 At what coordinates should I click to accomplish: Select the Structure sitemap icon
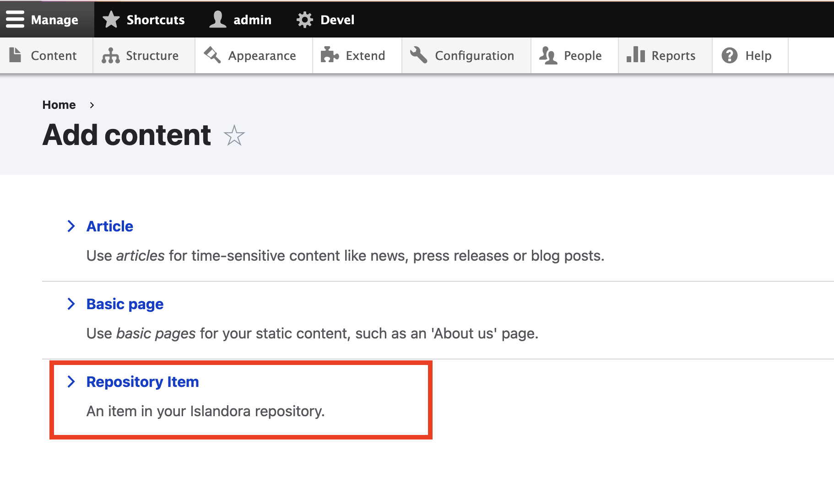[110, 55]
